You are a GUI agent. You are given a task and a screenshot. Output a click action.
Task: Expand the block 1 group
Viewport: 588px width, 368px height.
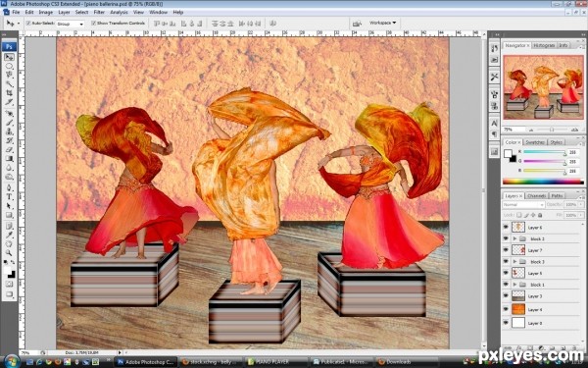coord(514,285)
